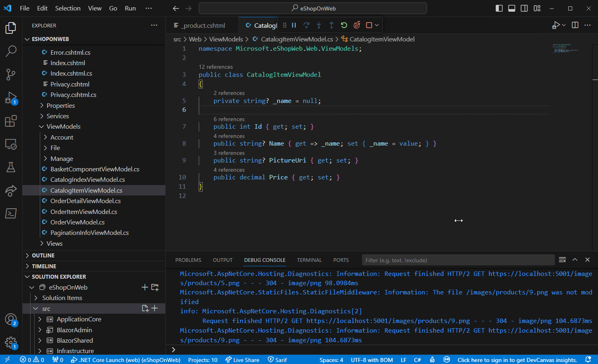Pause the running debug session

tap(294, 25)
